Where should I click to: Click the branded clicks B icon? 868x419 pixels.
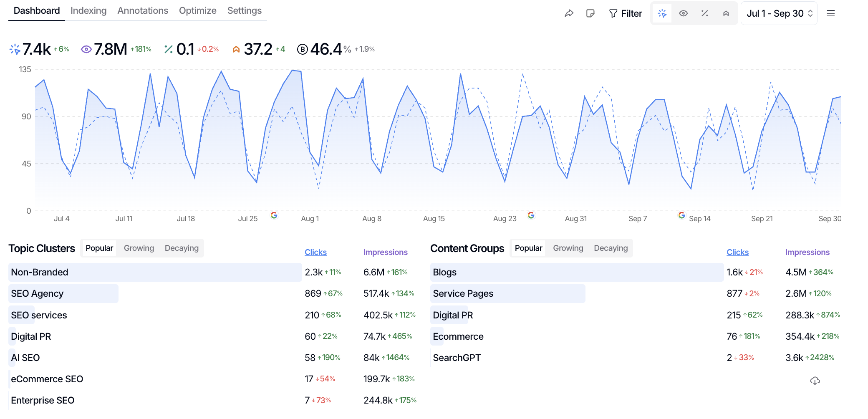302,49
